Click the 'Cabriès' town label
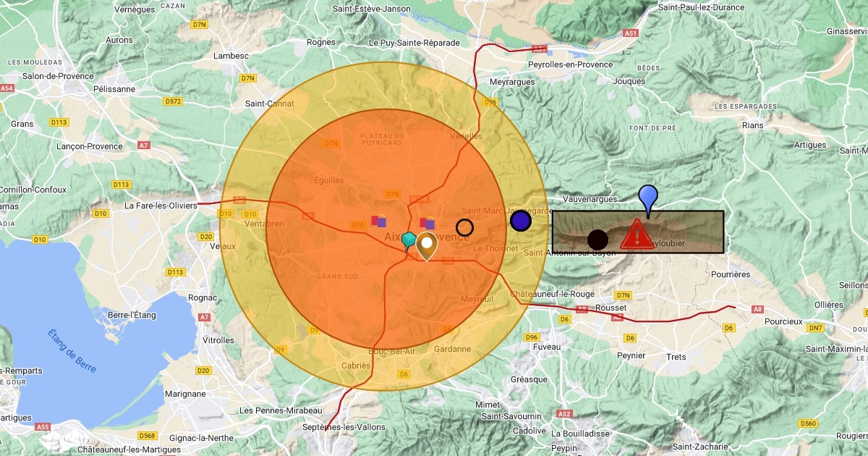The width and height of the screenshot is (868, 456). click(355, 366)
